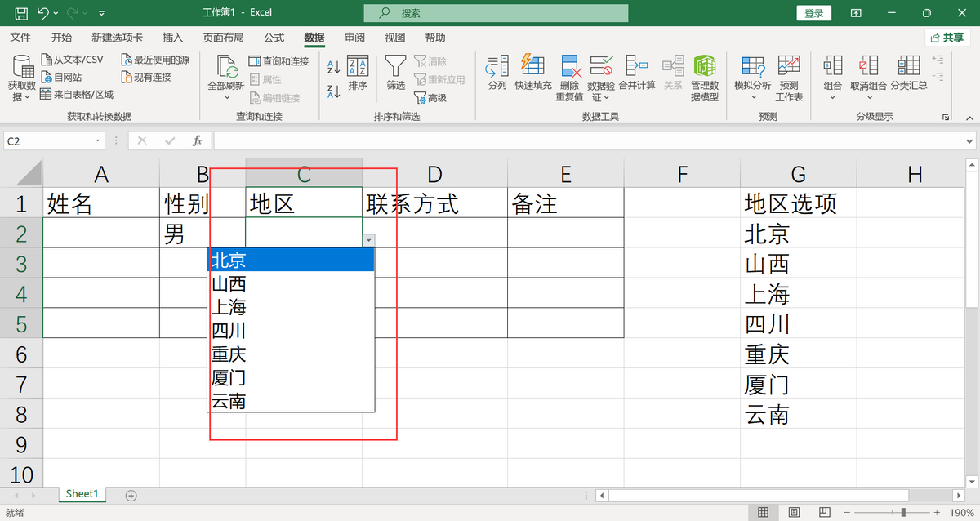980x521 pixels.
Task: Switch to 视图 ribbon tab
Action: point(394,38)
